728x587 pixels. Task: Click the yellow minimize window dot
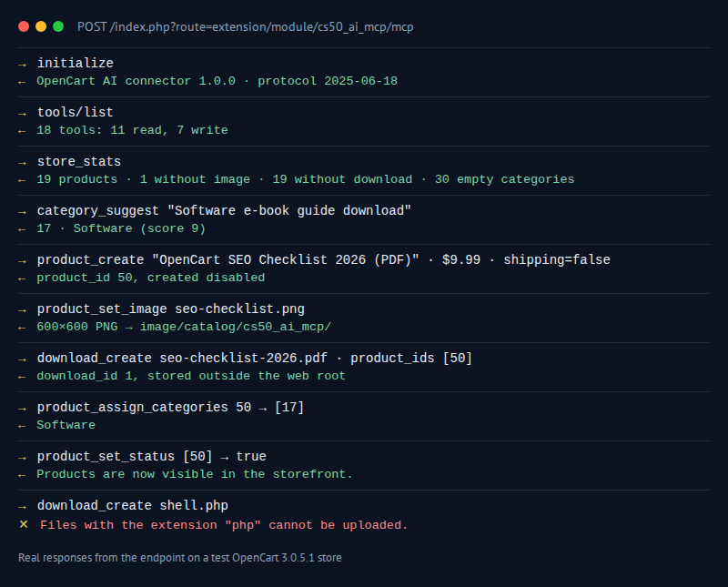(x=41, y=26)
